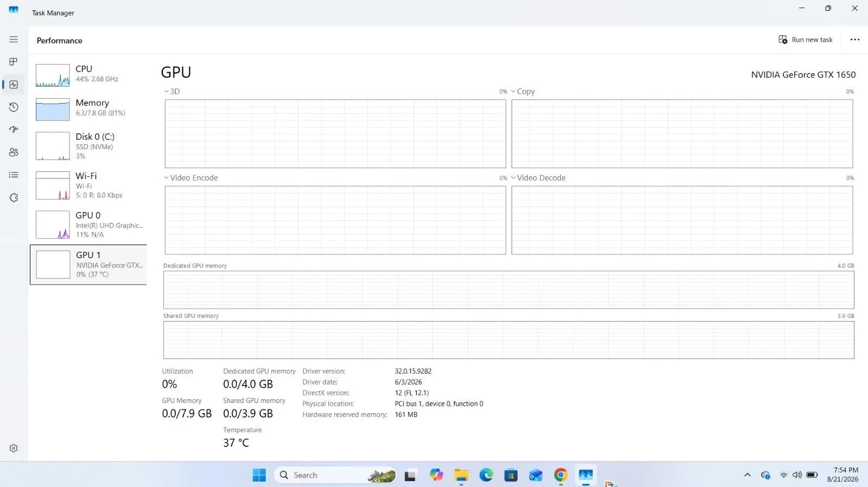Select the Wi-Fi resource entry

click(x=88, y=185)
